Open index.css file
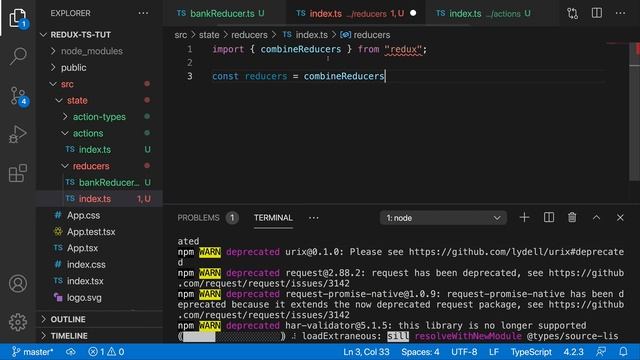This screenshot has width=640, height=360. click(86, 264)
